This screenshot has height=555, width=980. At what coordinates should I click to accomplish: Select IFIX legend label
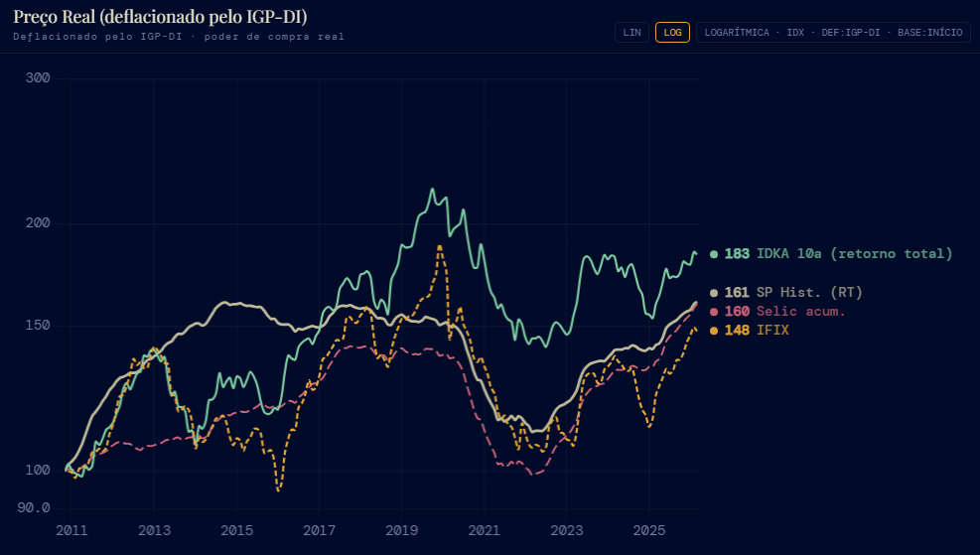(x=772, y=331)
